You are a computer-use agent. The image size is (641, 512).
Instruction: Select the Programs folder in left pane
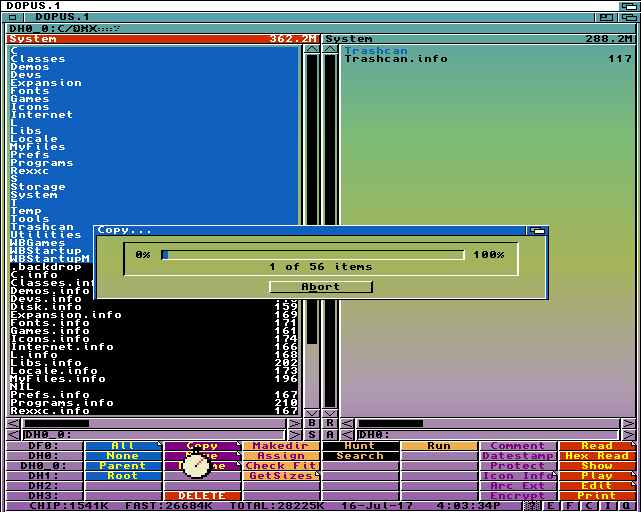pos(155,163)
